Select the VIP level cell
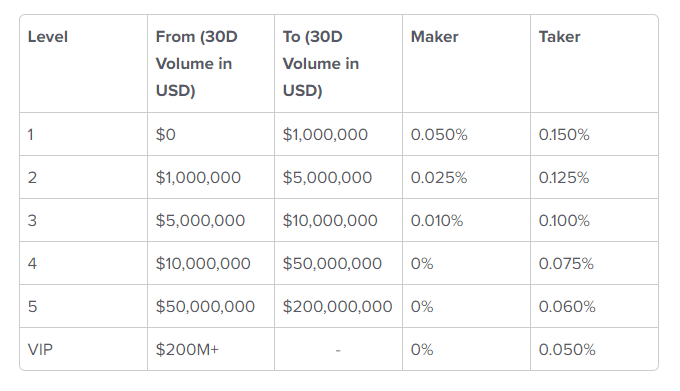This screenshot has width=680, height=391. coord(40,349)
